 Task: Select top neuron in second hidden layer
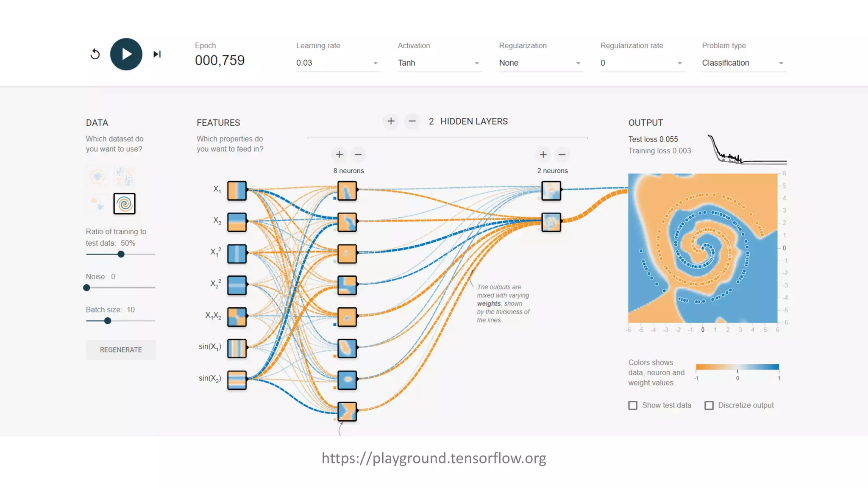[551, 191]
